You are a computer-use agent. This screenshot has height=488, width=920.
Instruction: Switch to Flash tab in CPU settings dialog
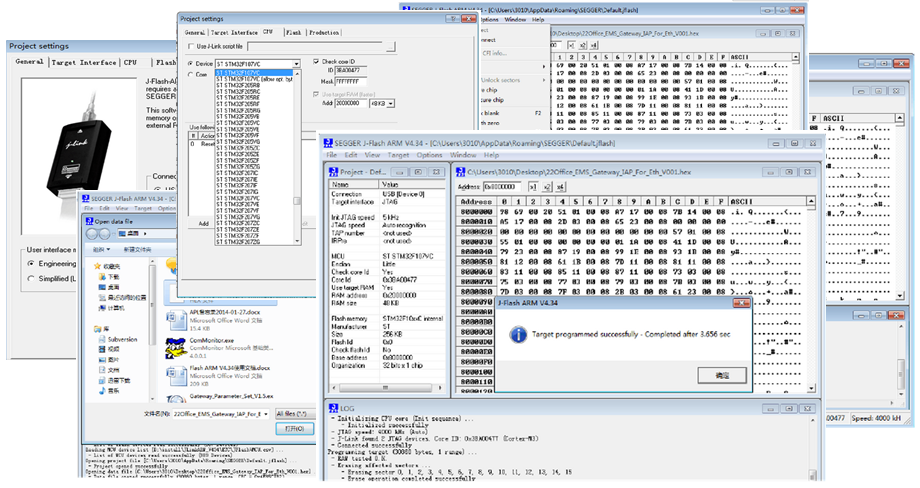[x=293, y=33]
